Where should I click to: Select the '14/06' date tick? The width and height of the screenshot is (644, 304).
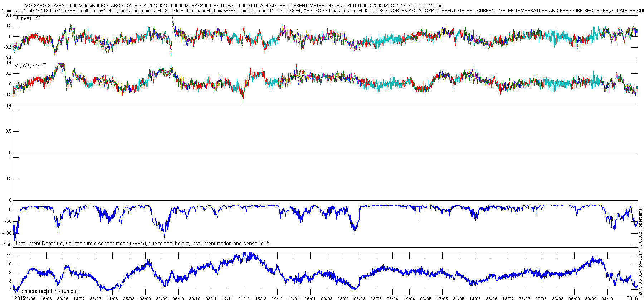coord(475,299)
